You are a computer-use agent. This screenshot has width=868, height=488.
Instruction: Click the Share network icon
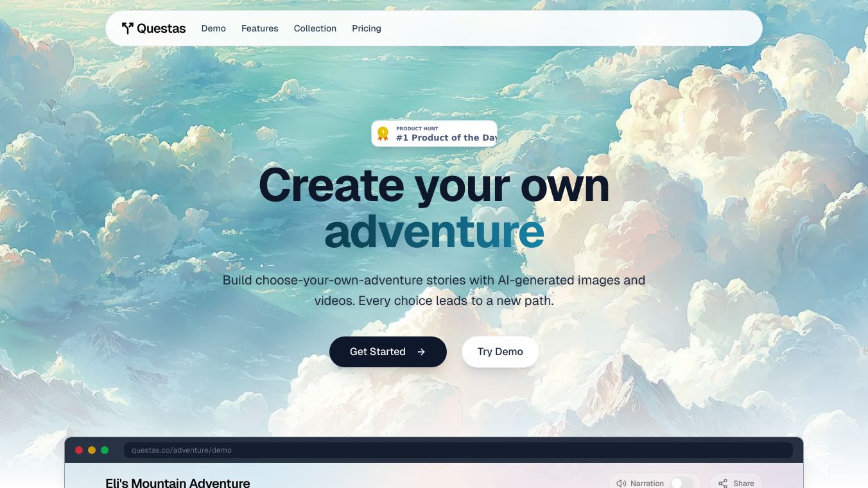pyautogui.click(x=723, y=484)
